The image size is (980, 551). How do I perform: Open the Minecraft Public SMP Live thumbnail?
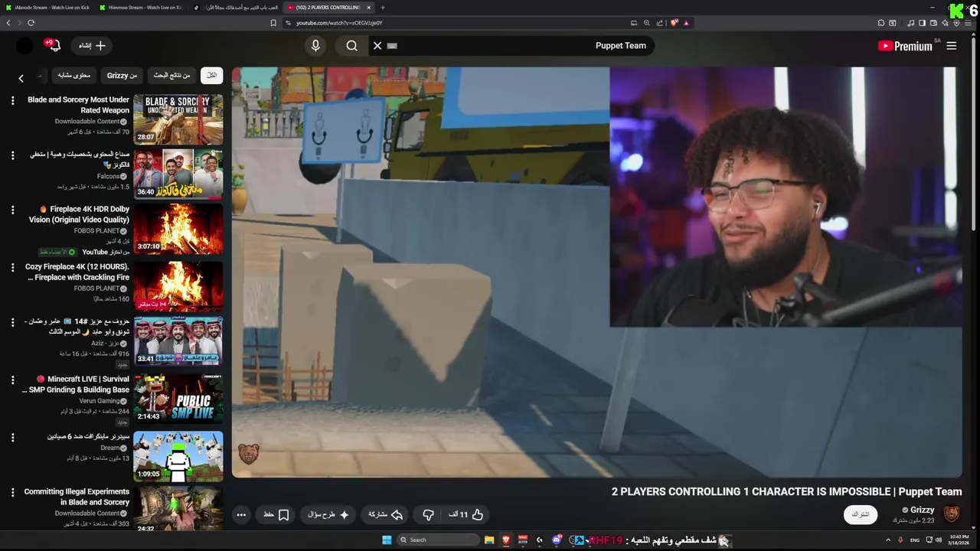178,398
